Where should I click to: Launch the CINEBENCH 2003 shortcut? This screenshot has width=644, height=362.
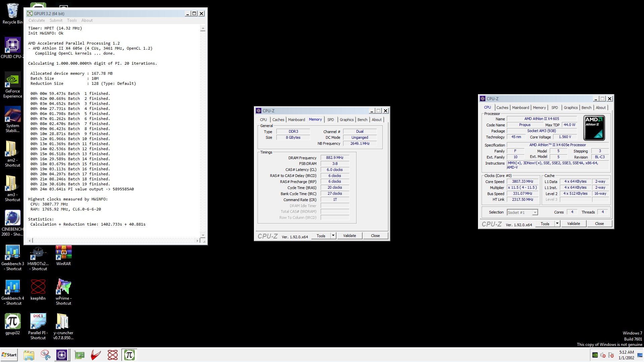point(12,223)
